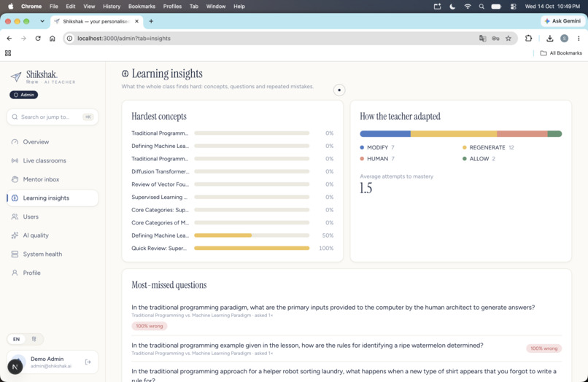Click the round N badge at bottom left
This screenshot has width=588, height=382.
pos(15,367)
